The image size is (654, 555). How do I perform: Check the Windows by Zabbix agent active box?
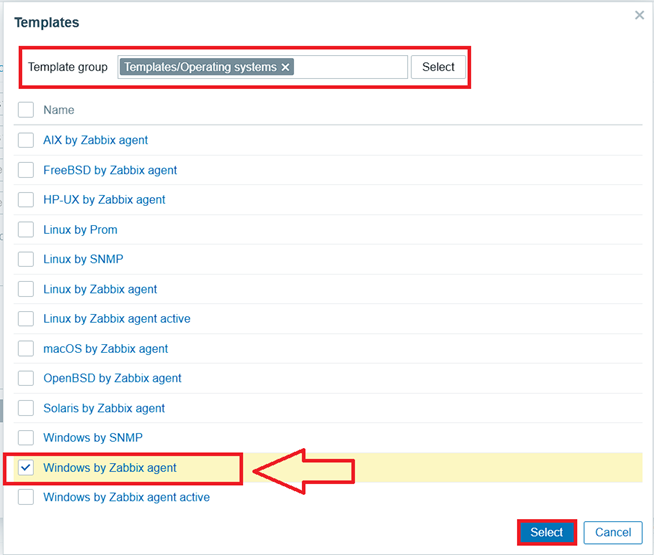tap(26, 497)
